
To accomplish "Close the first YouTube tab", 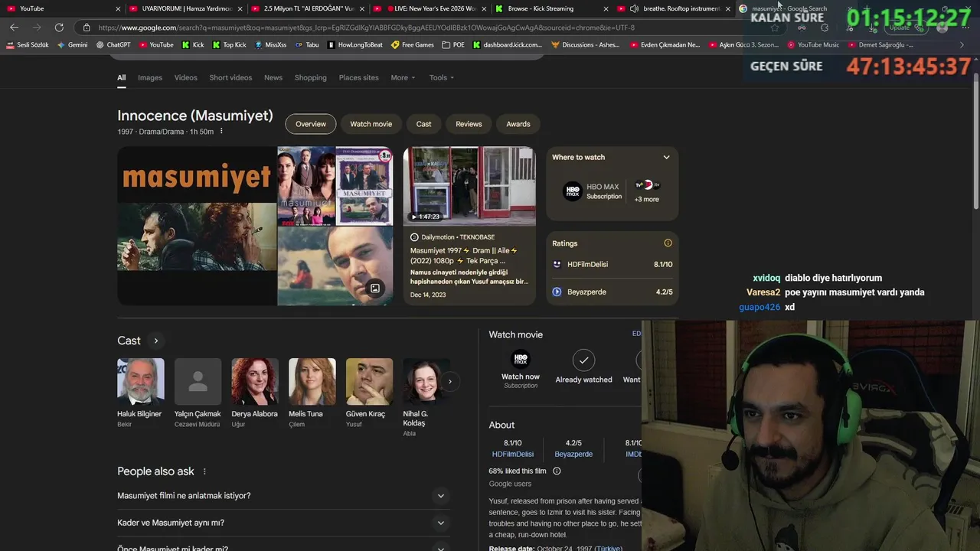I will click(x=118, y=8).
